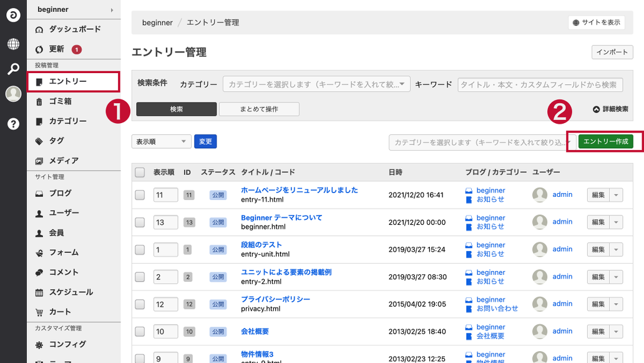Open the help question mark icon
The width and height of the screenshot is (644, 363).
(13, 124)
